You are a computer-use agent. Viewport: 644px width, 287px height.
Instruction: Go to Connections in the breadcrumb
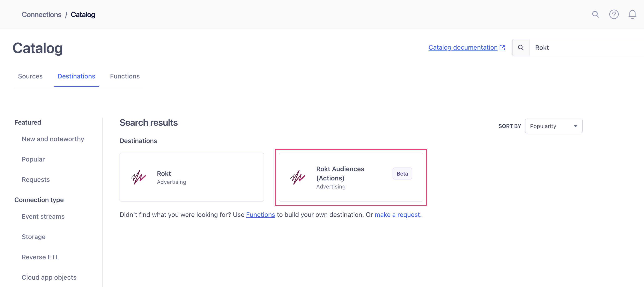click(42, 15)
